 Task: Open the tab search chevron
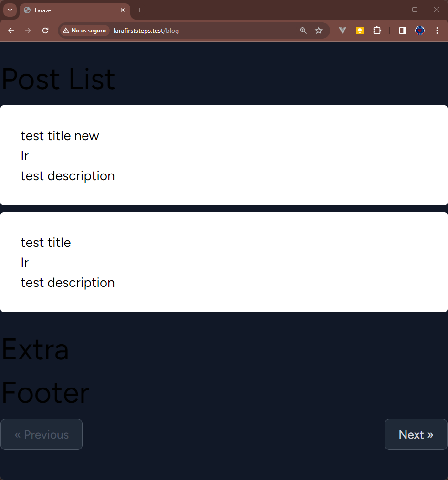(x=10, y=10)
